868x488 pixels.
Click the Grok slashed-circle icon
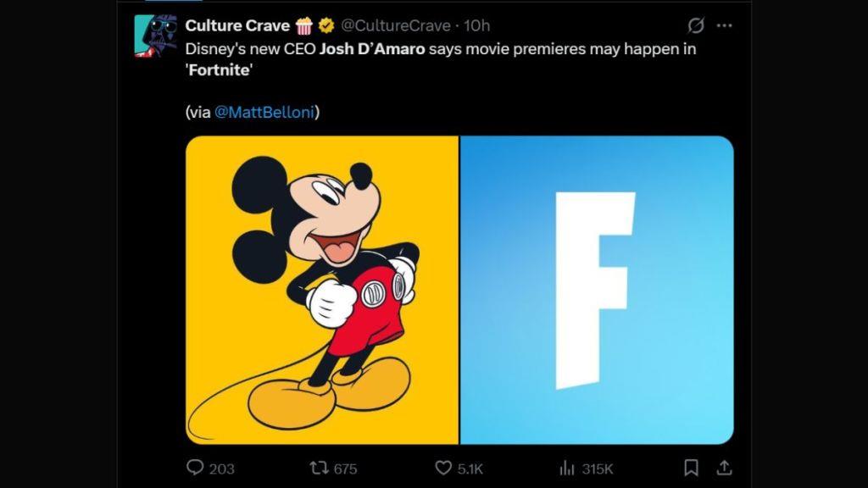pyautogui.click(x=696, y=25)
